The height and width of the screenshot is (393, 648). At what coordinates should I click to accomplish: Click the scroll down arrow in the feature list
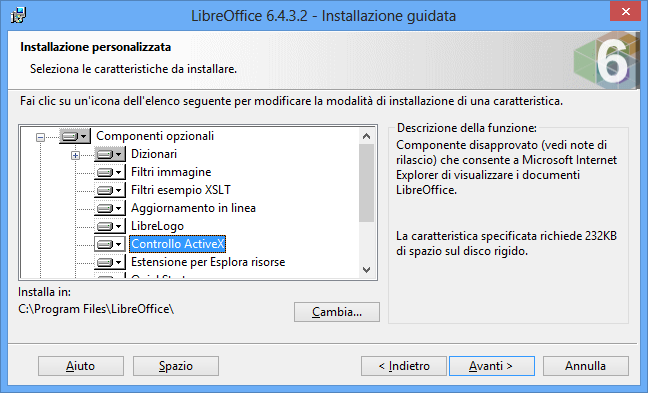366,270
